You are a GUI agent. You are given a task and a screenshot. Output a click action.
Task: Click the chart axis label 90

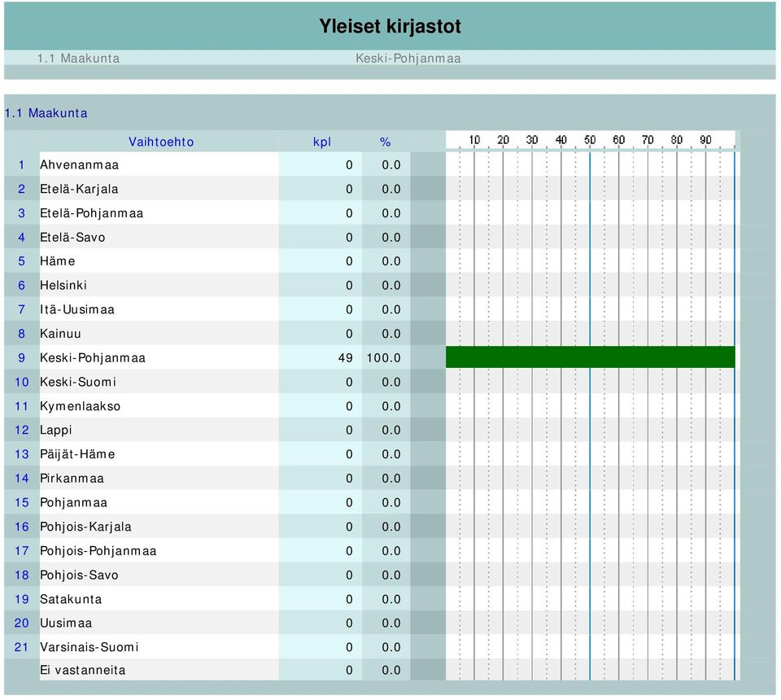click(x=705, y=139)
